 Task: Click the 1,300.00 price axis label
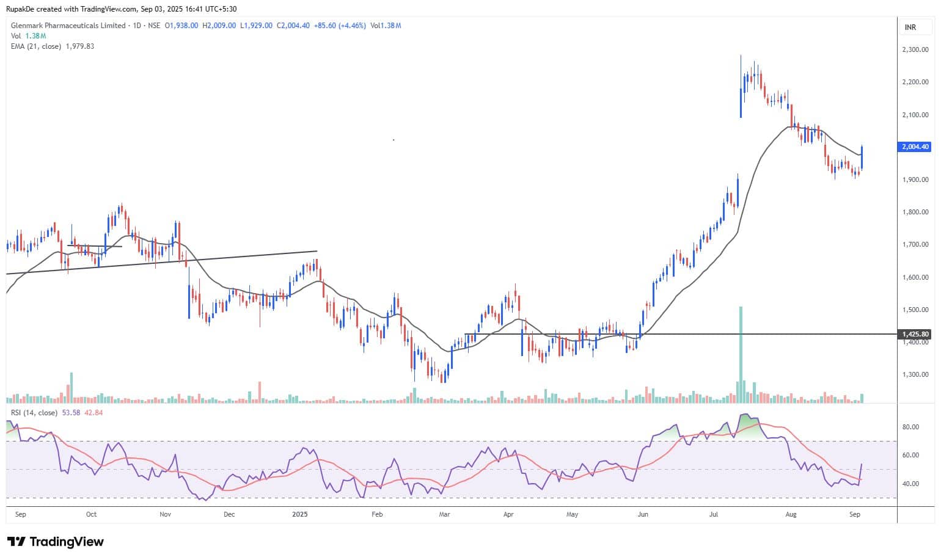(915, 374)
